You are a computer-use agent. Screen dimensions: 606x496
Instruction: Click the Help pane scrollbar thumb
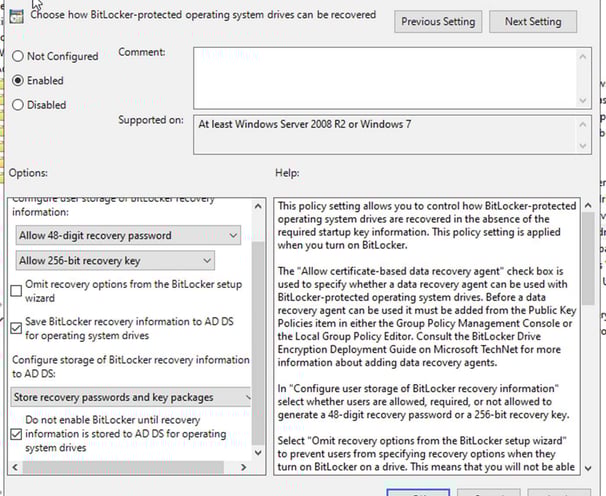[x=588, y=259]
